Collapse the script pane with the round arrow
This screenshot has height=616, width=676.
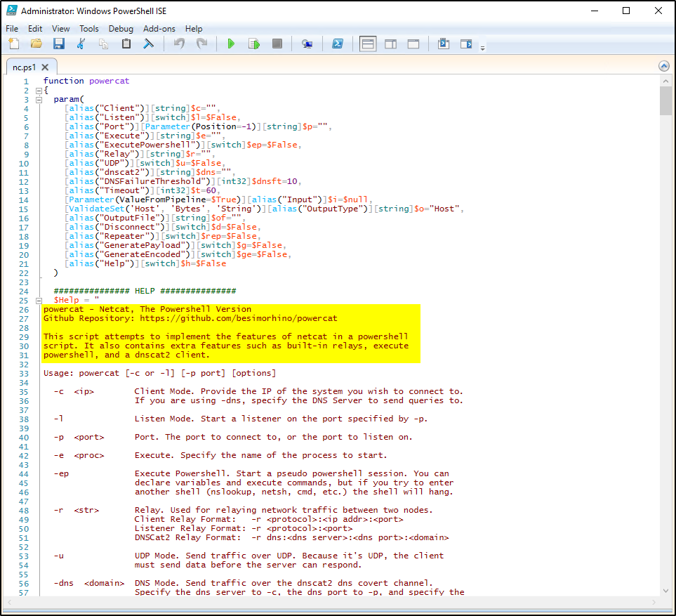pos(663,66)
